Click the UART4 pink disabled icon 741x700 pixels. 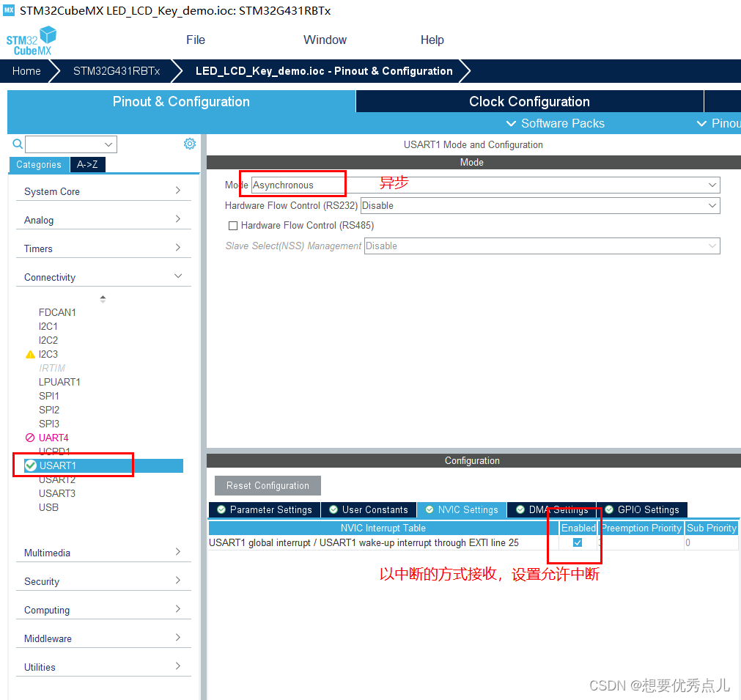(30, 438)
